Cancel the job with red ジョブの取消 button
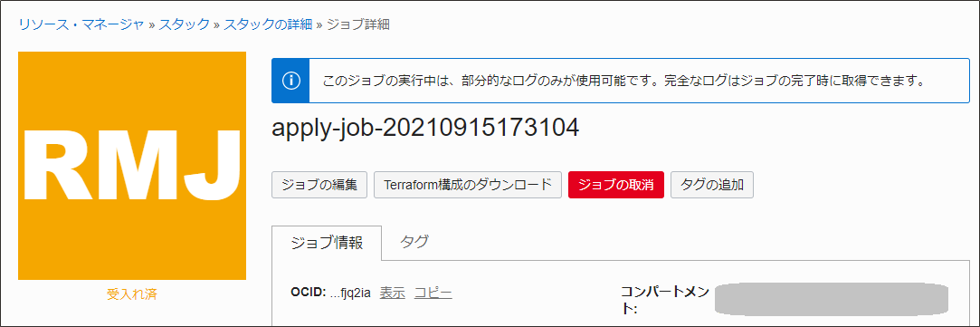This screenshot has width=980, height=327. tap(615, 185)
